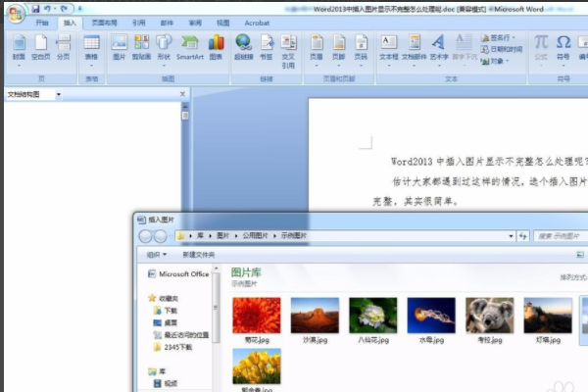Go back in the insert picture dialog
Image resolution: width=588 pixels, height=392 pixels.
pos(145,236)
